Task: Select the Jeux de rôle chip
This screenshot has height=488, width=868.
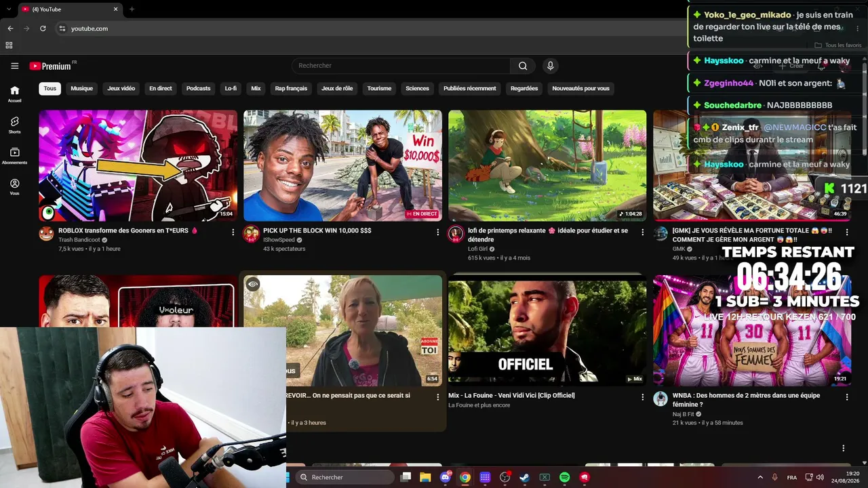Action: (337, 88)
